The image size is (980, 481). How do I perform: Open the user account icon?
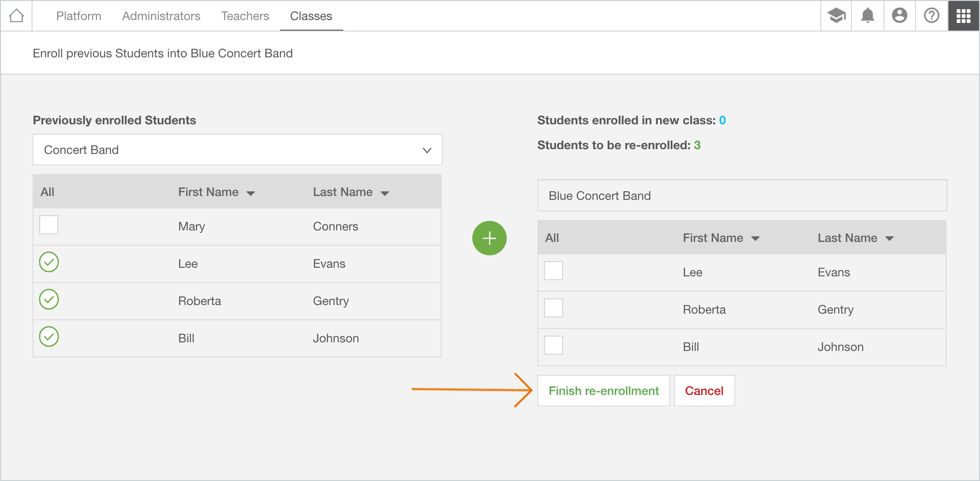899,16
